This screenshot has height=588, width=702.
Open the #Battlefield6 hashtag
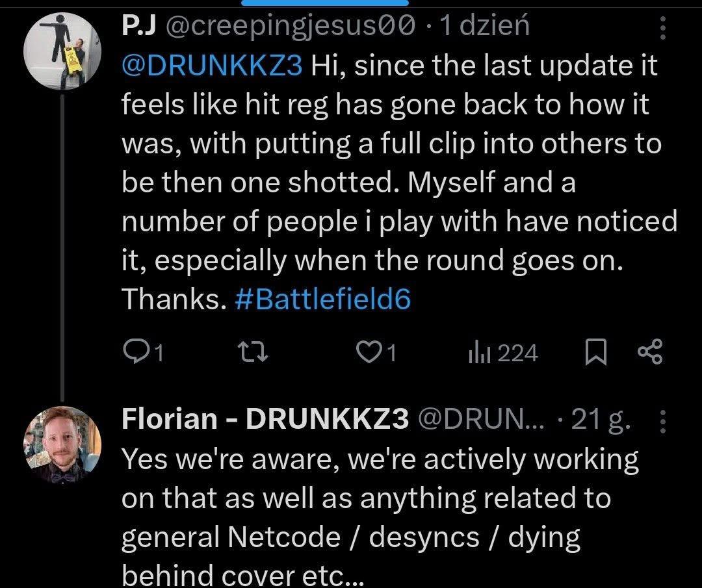click(321, 300)
